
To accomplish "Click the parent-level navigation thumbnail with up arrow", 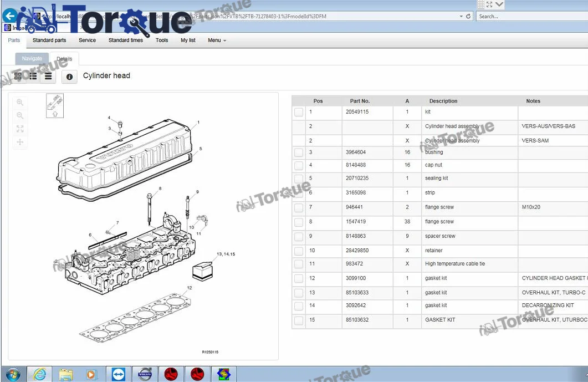I will 55,105.
